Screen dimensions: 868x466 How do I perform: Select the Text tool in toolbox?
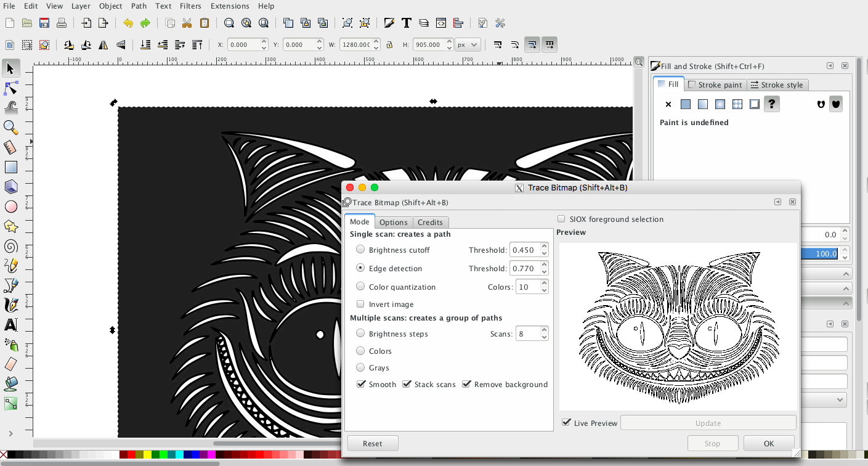(10, 325)
